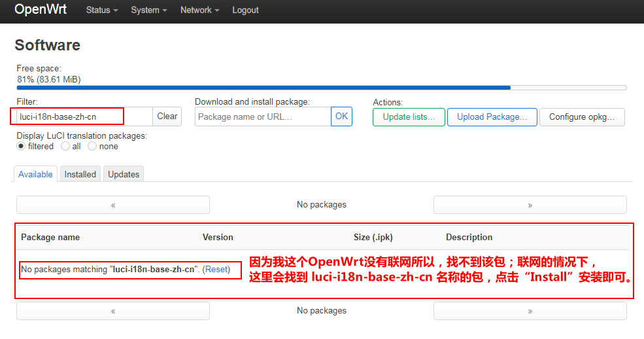Clear the package filter
644x339 pixels.
pos(167,116)
